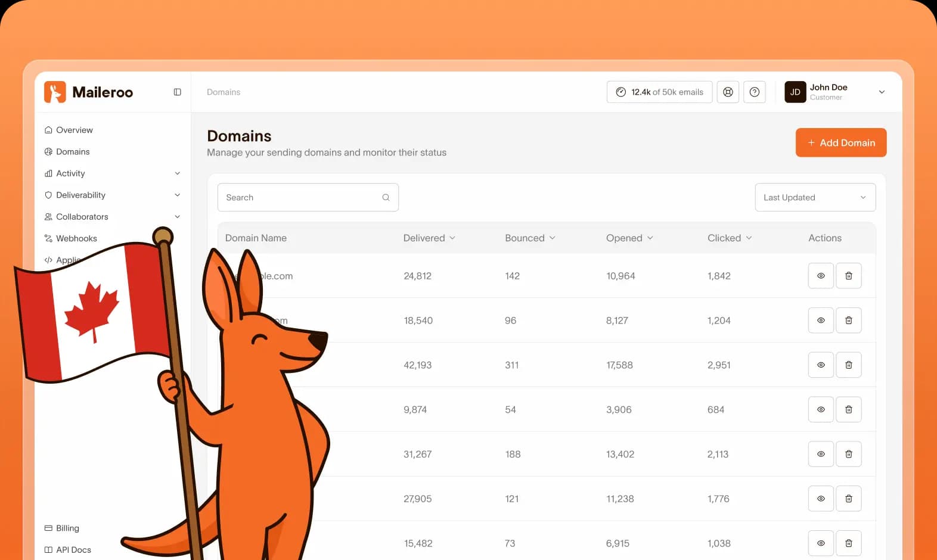The width and height of the screenshot is (937, 560).
Task: View the domain with 9,874 delivered
Action: 821,409
